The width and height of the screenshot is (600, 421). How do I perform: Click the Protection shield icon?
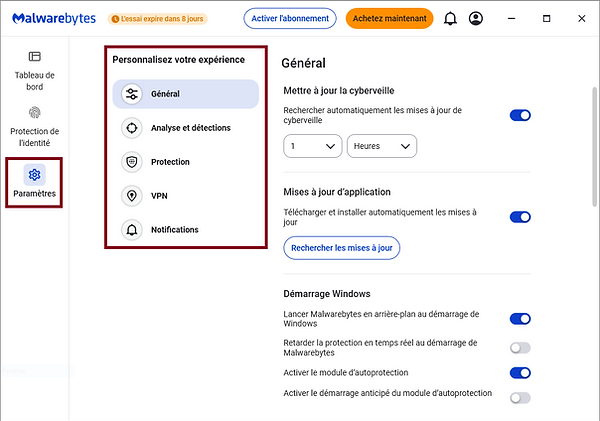point(132,162)
